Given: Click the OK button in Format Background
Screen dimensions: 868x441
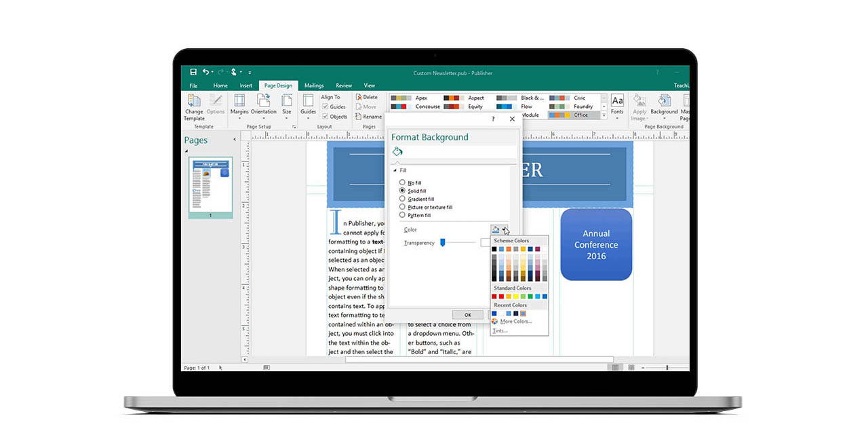Looking at the screenshot, I should click(x=467, y=315).
